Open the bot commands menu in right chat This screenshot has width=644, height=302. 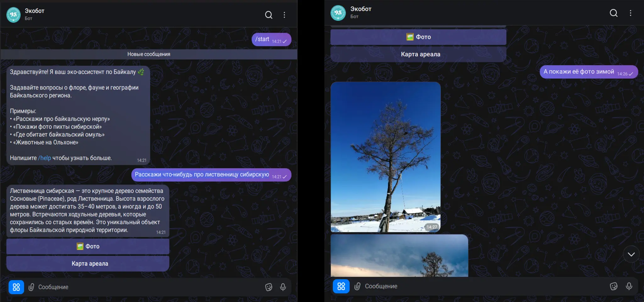[x=341, y=286]
